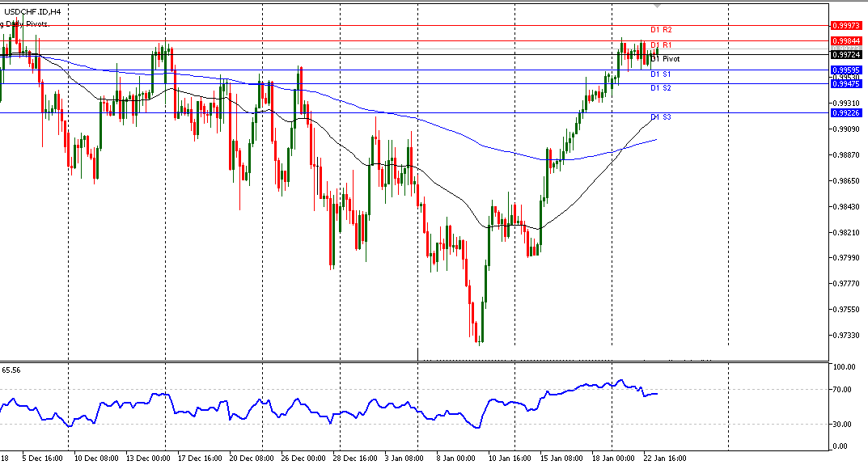The height and width of the screenshot is (465, 868).
Task: Click 0.98430 on the price axis
Action: click(846, 207)
